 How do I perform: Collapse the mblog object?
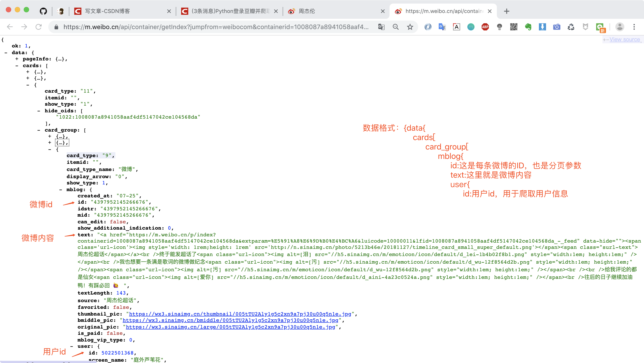tap(61, 190)
